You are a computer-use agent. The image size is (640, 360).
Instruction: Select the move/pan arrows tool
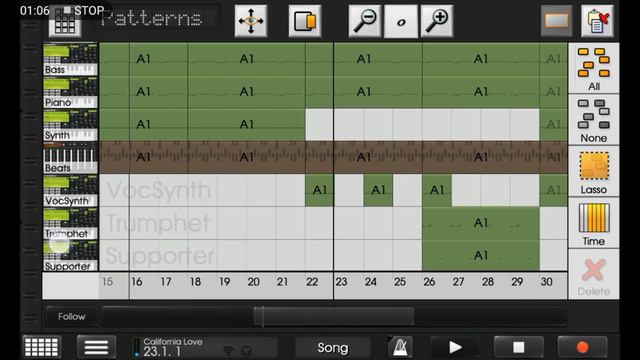tap(251, 21)
